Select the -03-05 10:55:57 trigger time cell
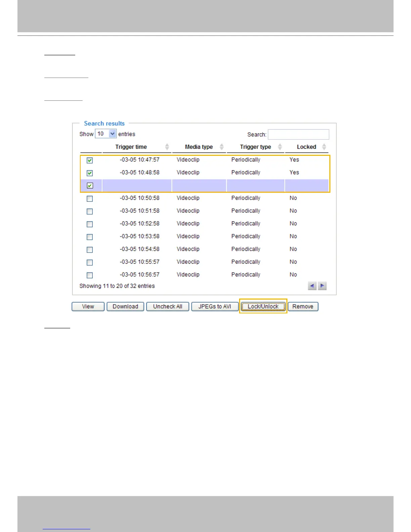Image resolution: width=411 pixels, height=532 pixels. (140, 262)
